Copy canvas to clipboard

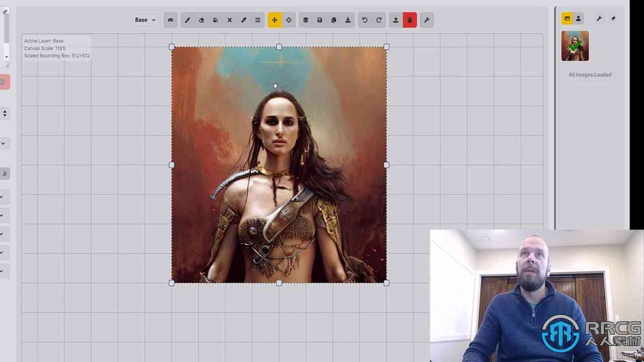pos(334,20)
